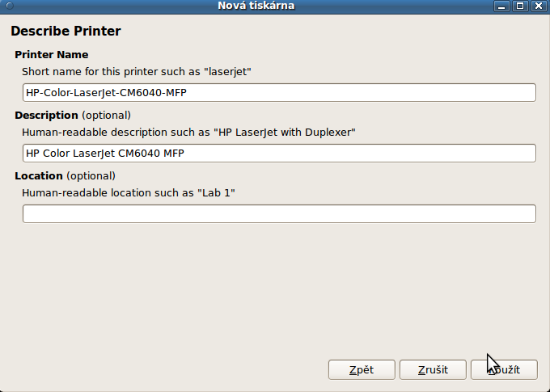Minimize the Nová tiskárna window
The image size is (550, 392).
click(x=502, y=6)
